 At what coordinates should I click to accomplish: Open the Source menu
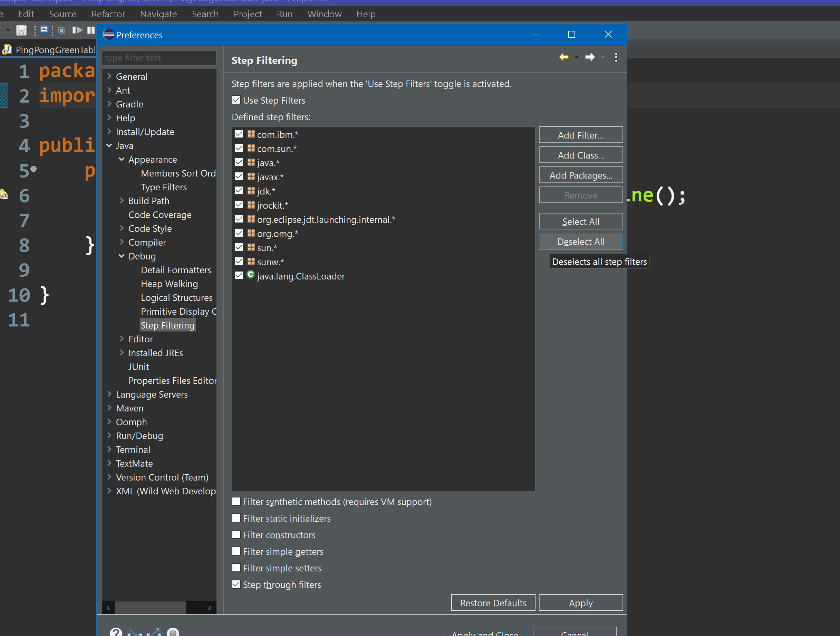pos(62,14)
